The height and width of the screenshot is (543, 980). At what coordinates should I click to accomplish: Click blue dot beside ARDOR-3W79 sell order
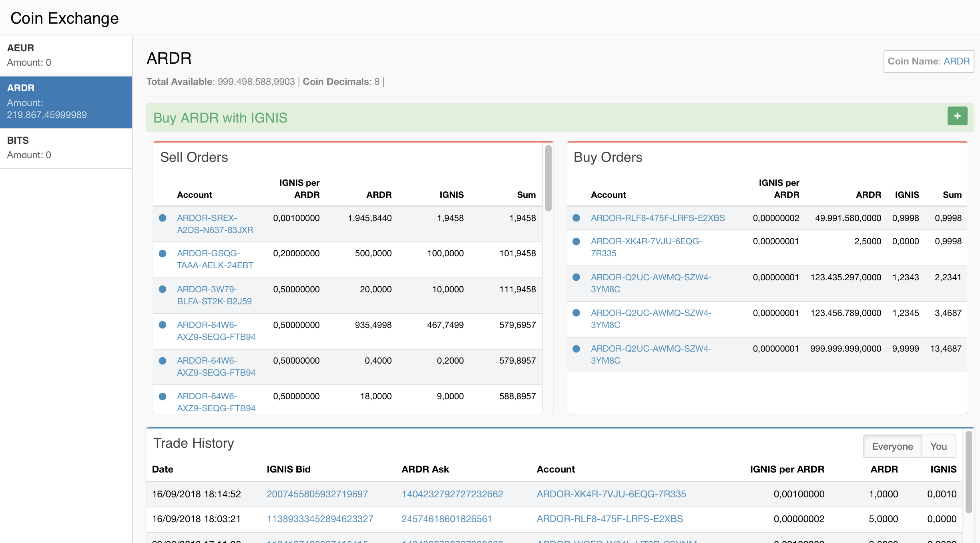(163, 289)
